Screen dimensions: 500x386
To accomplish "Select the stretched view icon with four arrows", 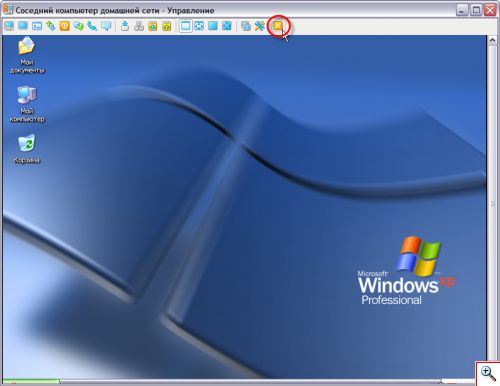I will pos(199,26).
